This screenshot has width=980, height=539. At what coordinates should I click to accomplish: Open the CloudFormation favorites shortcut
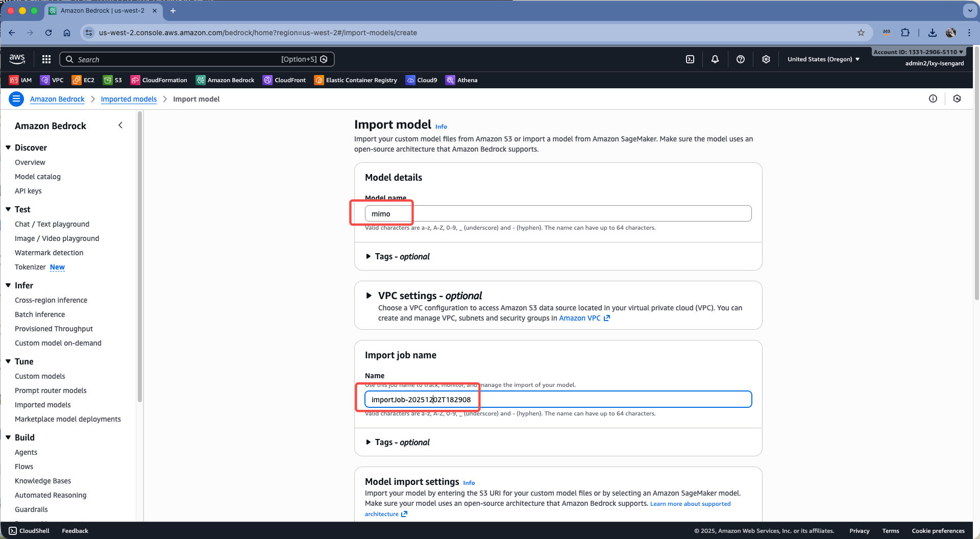(159, 80)
